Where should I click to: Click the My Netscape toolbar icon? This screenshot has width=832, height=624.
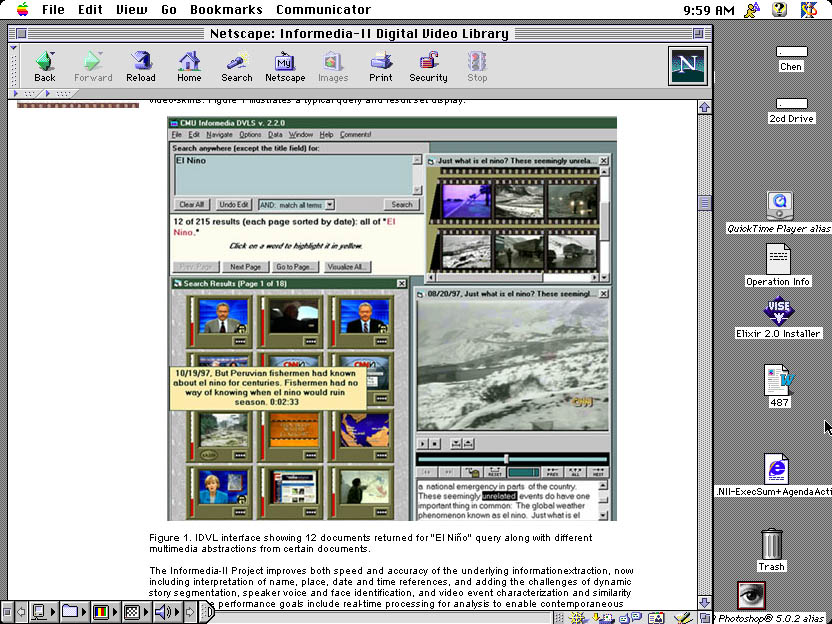pyautogui.click(x=285, y=66)
